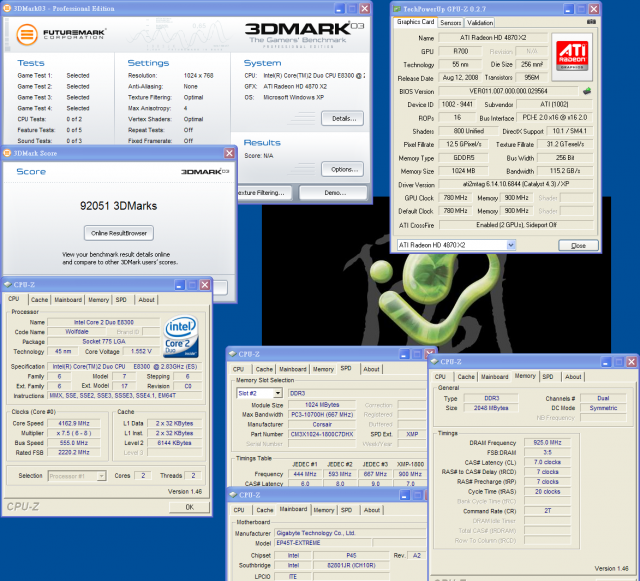
Task: Click the Resolution setting 1024 x 768
Action: click(x=198, y=76)
